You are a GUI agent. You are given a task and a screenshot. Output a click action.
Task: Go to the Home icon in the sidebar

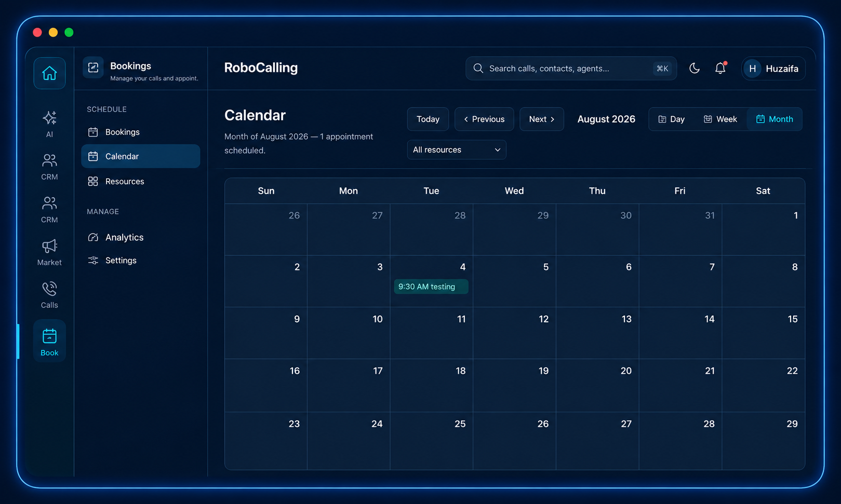(49, 73)
